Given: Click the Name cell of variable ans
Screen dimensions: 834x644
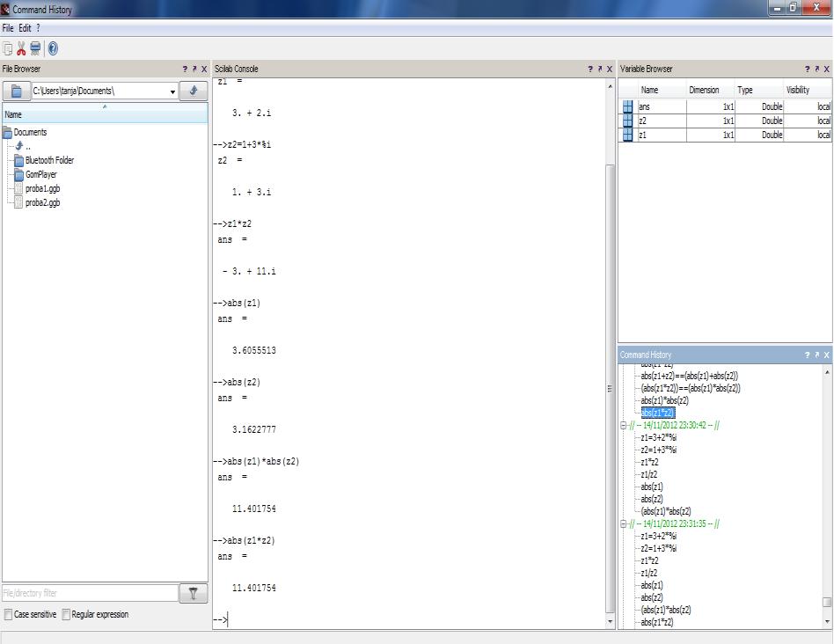Looking at the screenshot, I should coord(662,106).
